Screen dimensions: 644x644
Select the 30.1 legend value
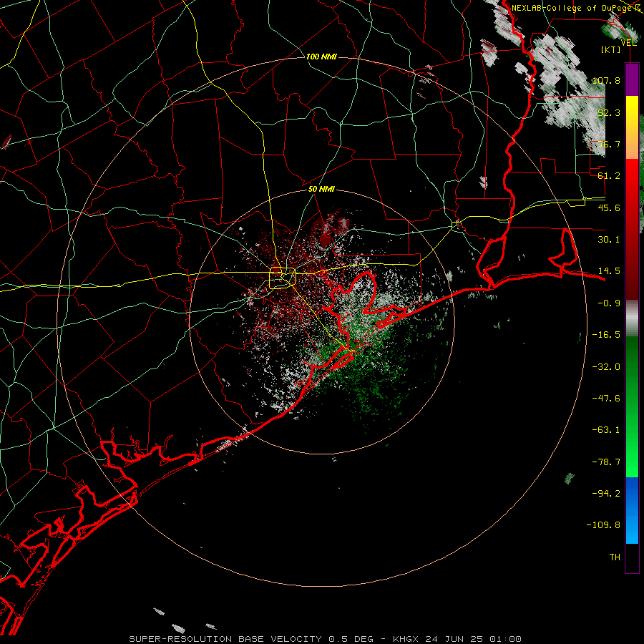pyautogui.click(x=609, y=240)
